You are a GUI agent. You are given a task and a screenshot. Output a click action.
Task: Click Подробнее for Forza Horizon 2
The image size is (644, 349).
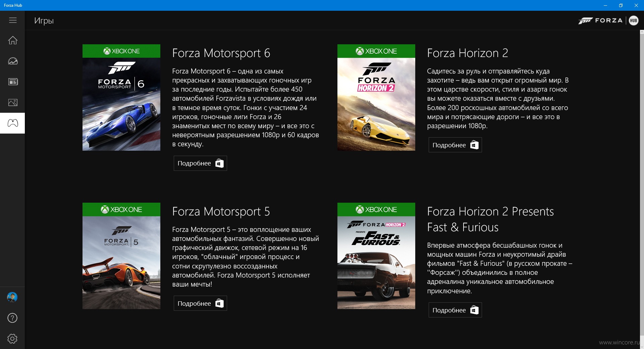(x=455, y=145)
